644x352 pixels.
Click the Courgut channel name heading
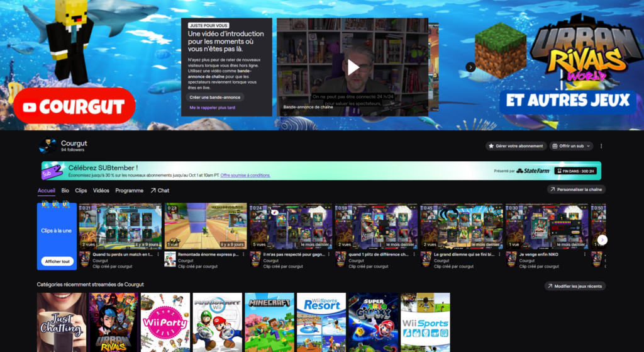(x=74, y=143)
